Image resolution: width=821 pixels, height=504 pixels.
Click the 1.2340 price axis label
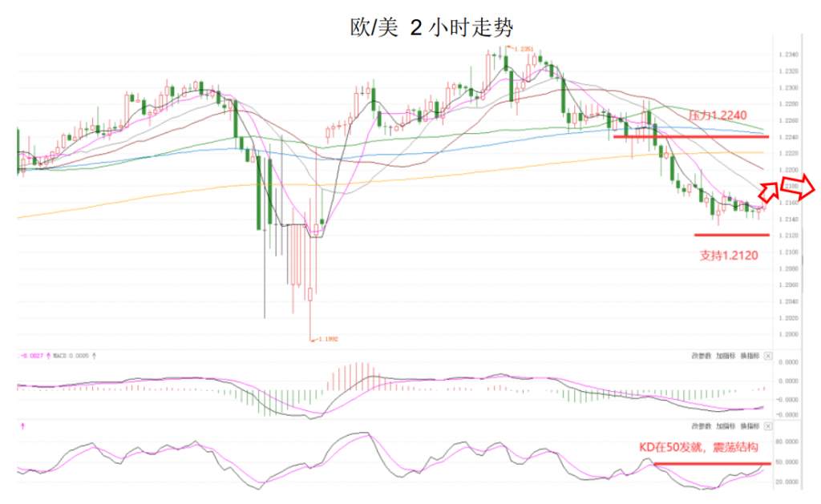(788, 55)
